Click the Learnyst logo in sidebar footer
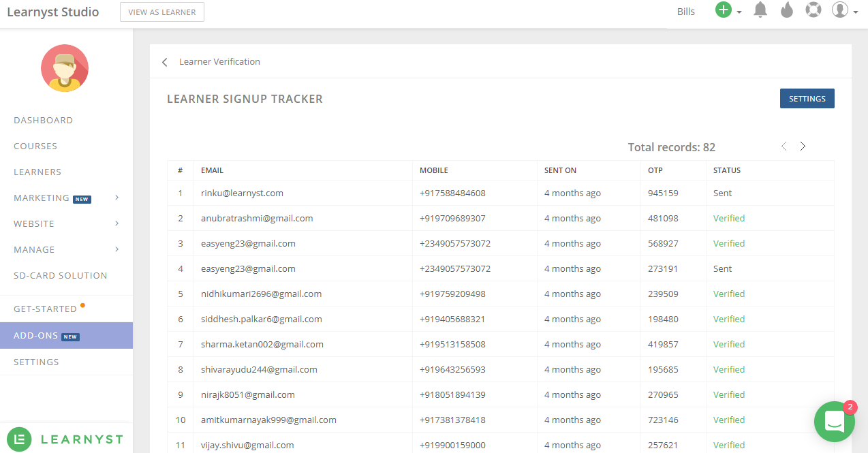This screenshot has height=453, width=868. pos(65,439)
